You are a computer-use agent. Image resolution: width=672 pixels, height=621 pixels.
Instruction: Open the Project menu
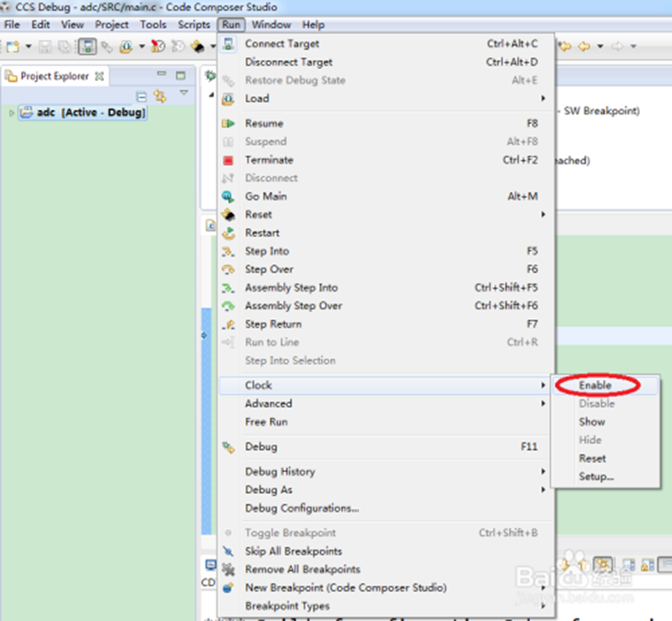pyautogui.click(x=112, y=25)
